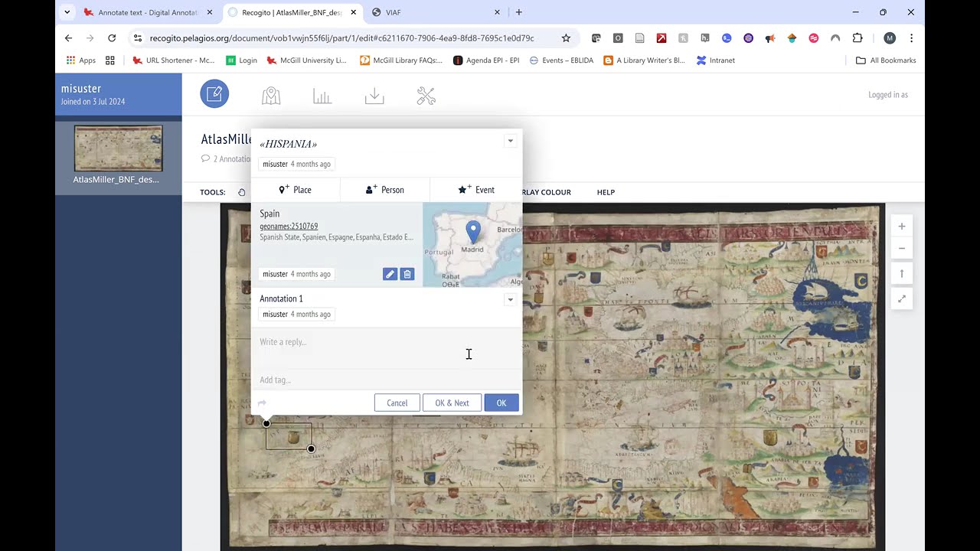The height and width of the screenshot is (551, 980).
Task: Open the document settings tools icon
Action: coord(426,96)
